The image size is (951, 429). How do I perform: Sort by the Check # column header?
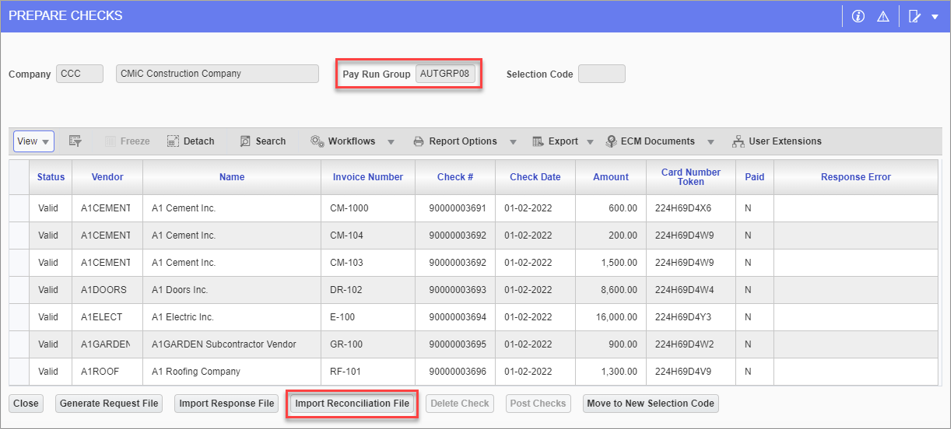pos(455,177)
